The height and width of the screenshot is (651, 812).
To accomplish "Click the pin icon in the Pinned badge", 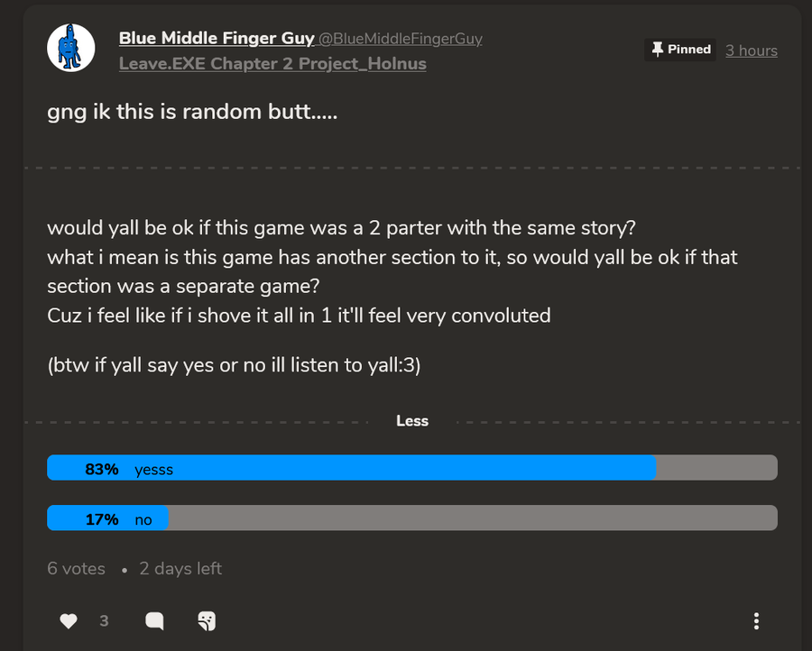I will click(x=658, y=50).
